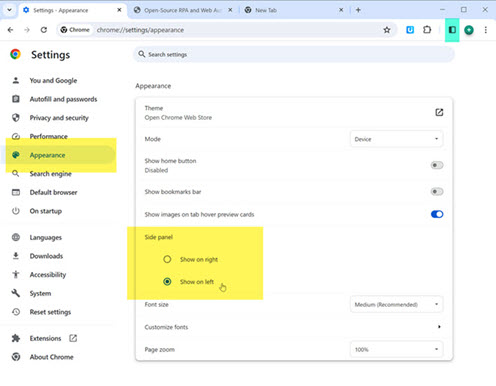
Task: Toggle Show images on tab hover preview cards
Action: 437,214
